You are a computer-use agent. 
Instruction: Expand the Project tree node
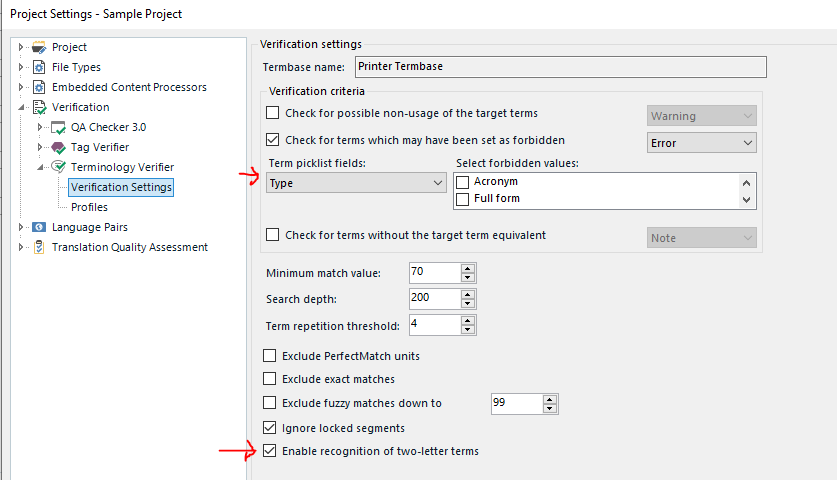[21, 48]
